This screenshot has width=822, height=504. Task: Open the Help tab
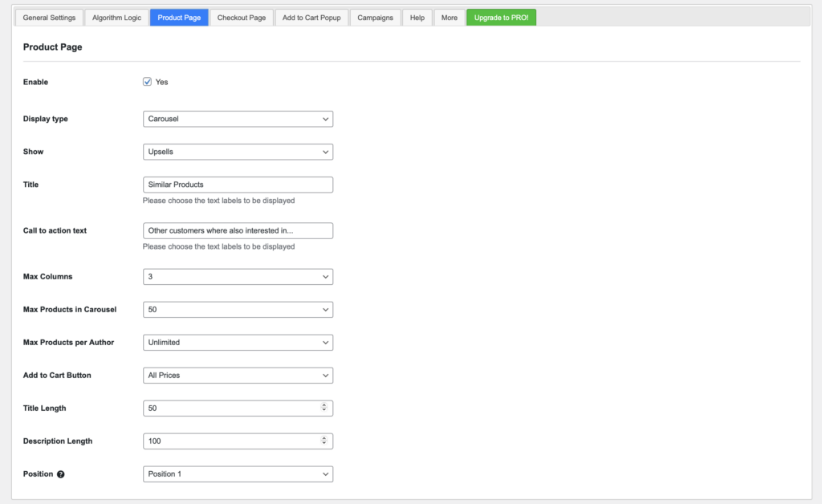(x=417, y=17)
